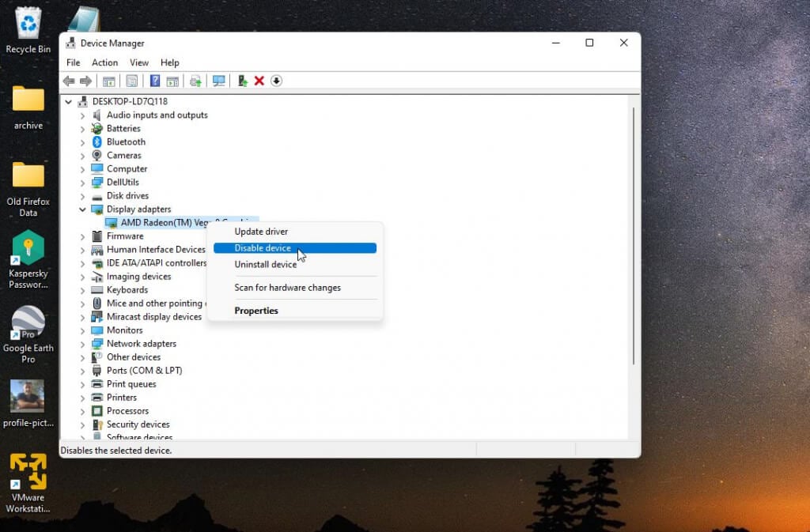Expand the Ports (COM & LPT) node

(82, 371)
